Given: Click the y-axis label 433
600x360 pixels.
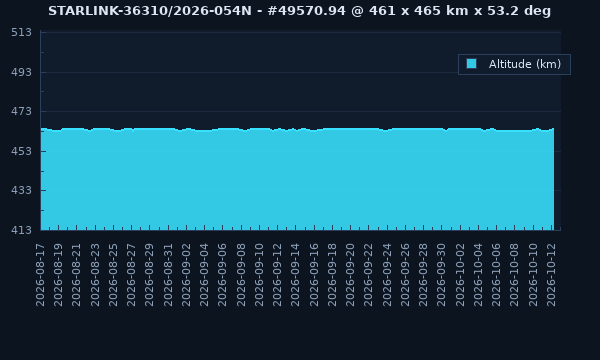Looking at the screenshot, I should click(21, 190).
